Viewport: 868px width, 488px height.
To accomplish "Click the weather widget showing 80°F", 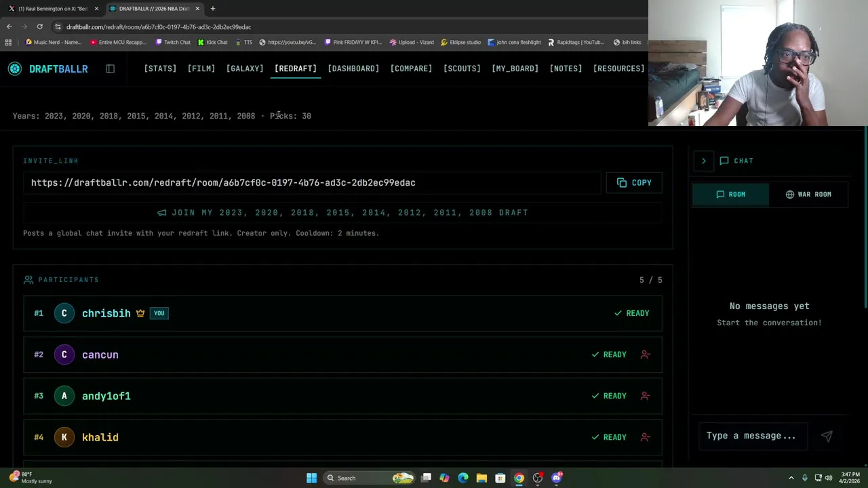I will [31, 478].
